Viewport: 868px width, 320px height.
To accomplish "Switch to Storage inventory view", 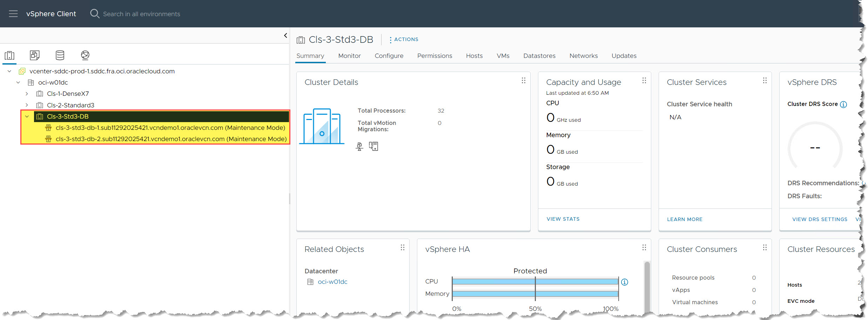I will [x=60, y=55].
